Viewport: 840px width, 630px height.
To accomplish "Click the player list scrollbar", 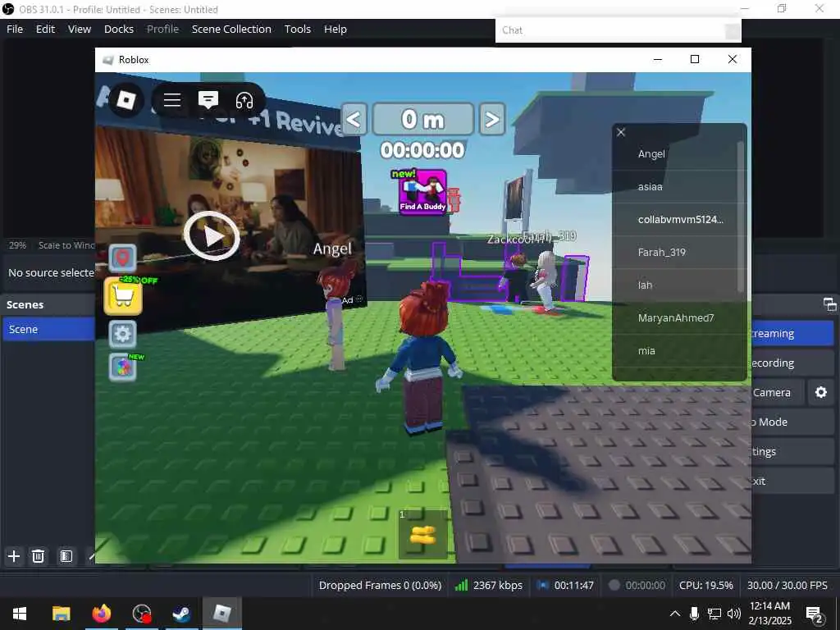I will [741, 217].
